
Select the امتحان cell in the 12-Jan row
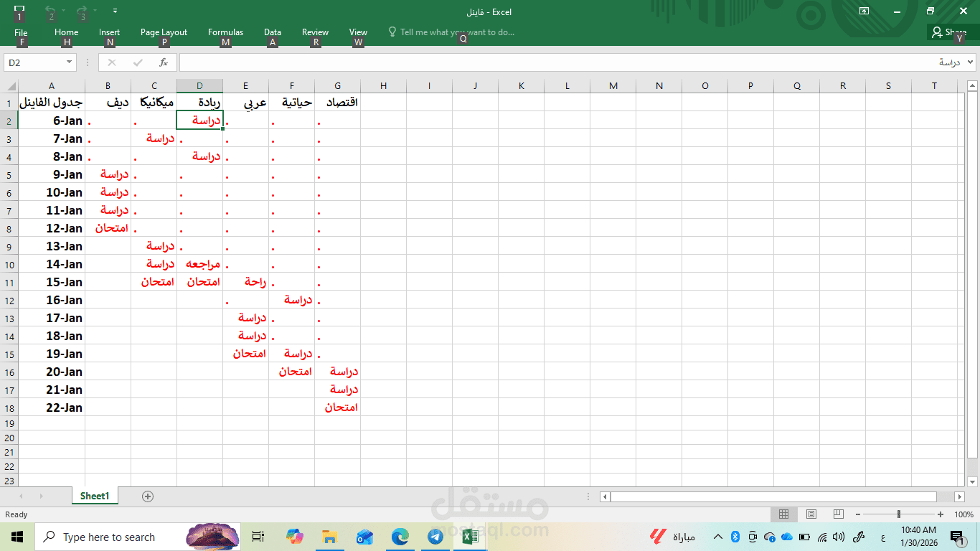coord(108,228)
